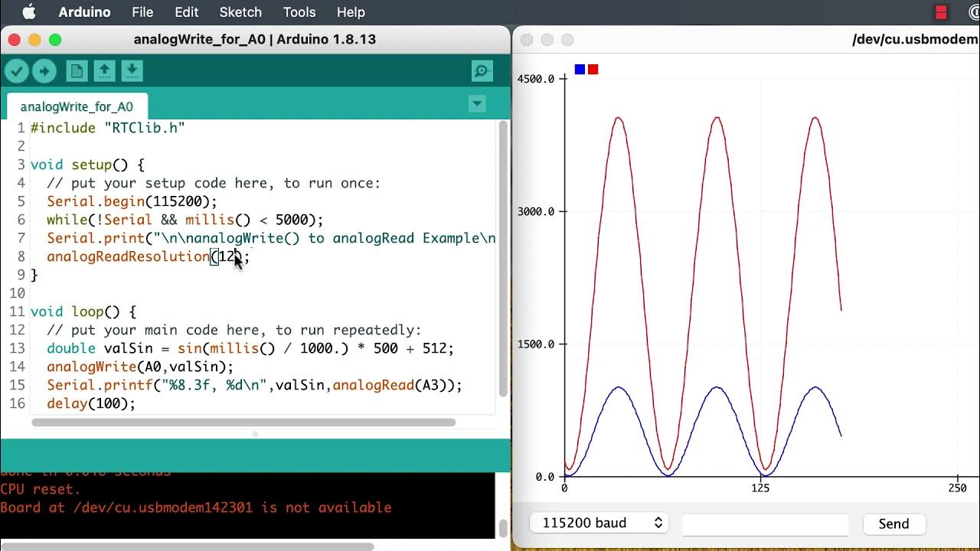This screenshot has width=980, height=551.
Task: Click the analogReadResolution line
Action: [149, 256]
